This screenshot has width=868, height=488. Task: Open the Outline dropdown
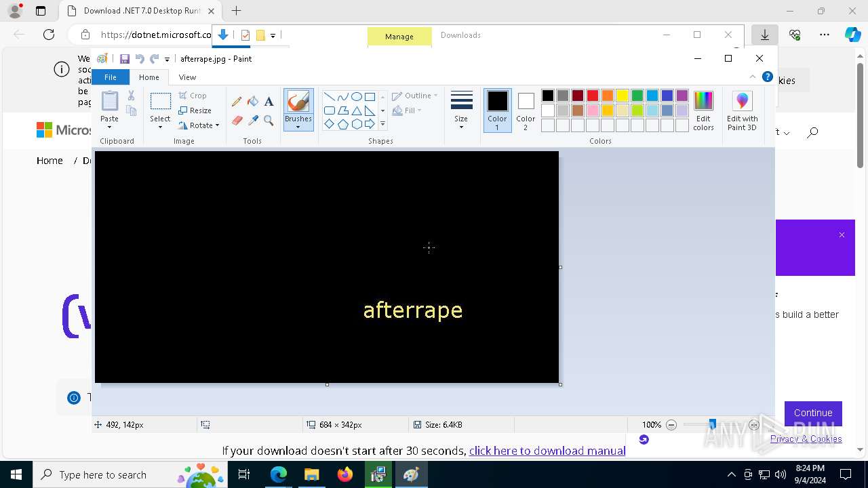coord(415,96)
